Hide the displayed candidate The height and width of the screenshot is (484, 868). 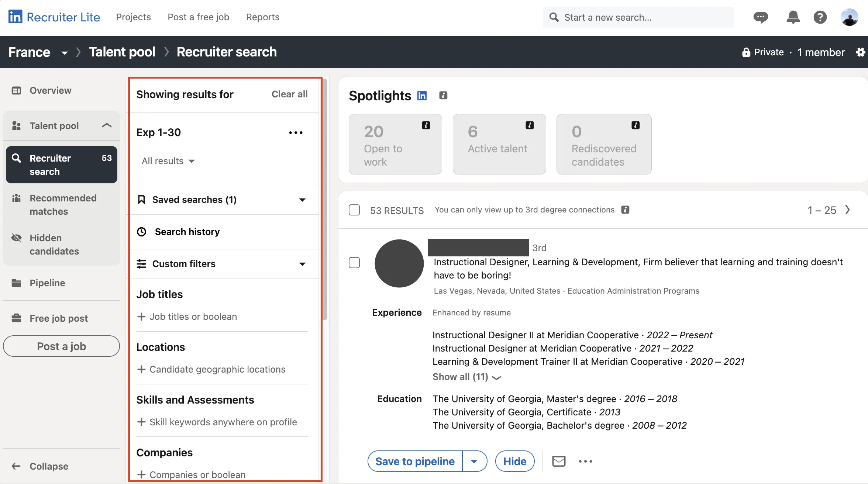(514, 461)
